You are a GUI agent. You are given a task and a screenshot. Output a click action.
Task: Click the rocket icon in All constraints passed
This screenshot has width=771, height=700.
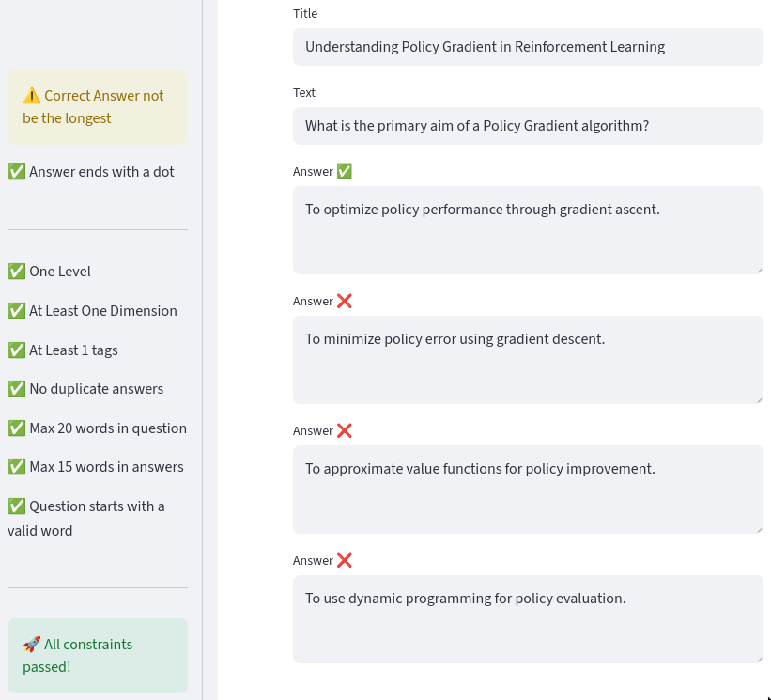pos(32,645)
